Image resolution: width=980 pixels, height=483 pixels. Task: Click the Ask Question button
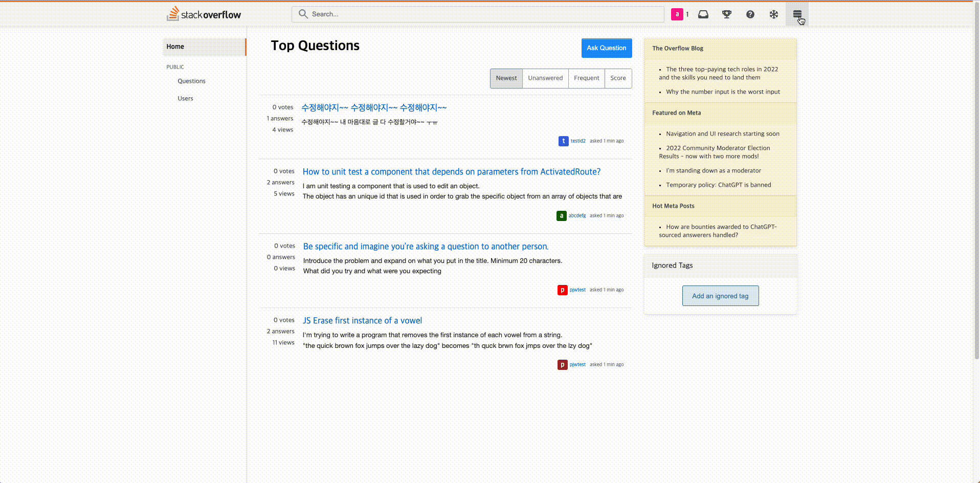click(x=607, y=48)
